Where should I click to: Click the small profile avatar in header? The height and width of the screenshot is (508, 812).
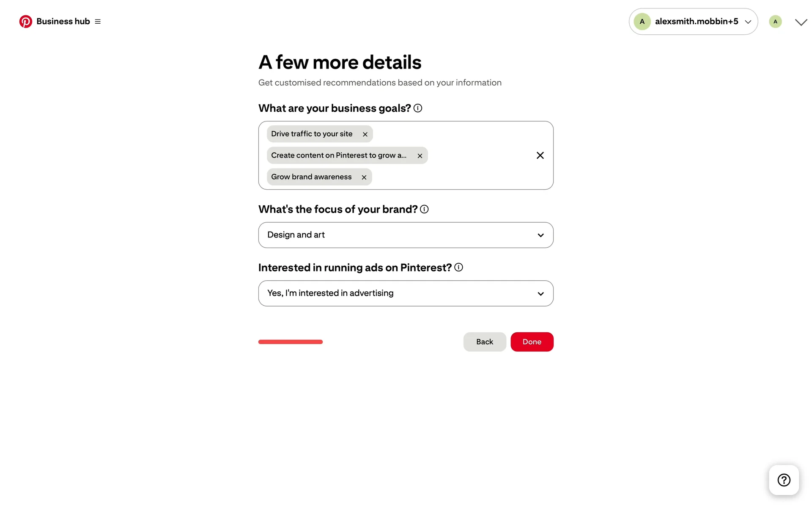click(x=775, y=22)
